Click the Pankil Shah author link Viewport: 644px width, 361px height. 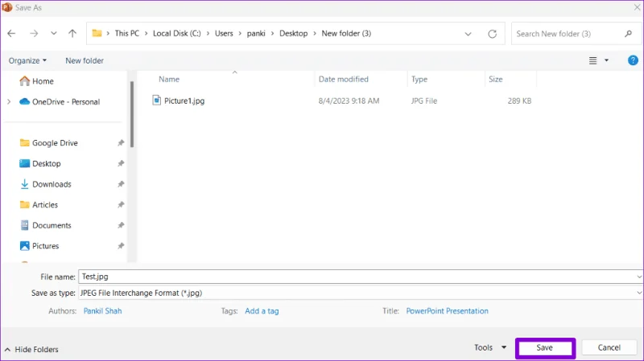click(103, 311)
